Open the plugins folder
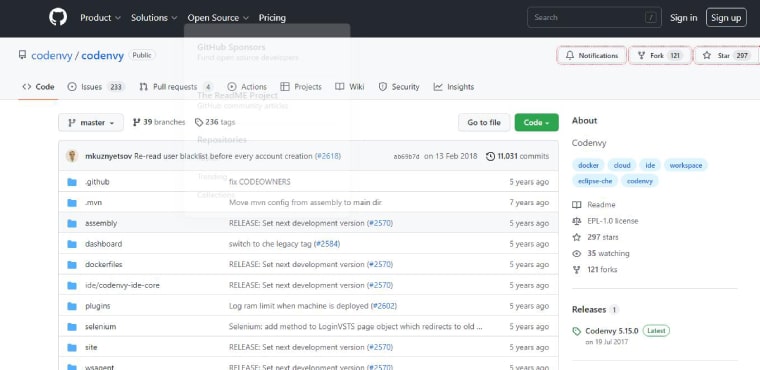 97,306
